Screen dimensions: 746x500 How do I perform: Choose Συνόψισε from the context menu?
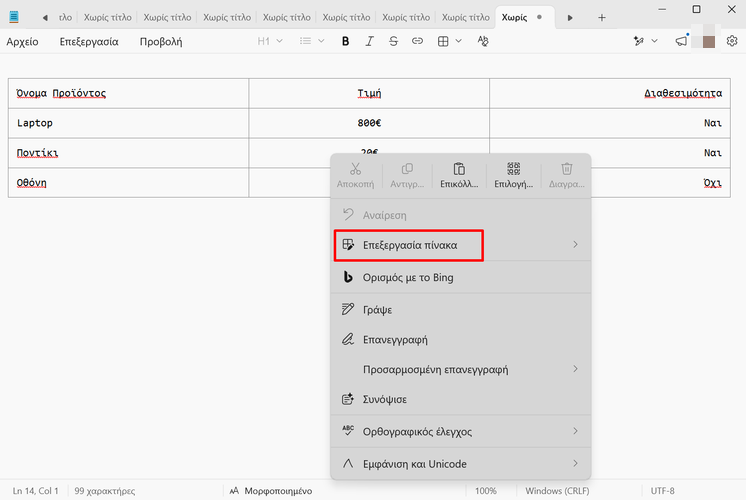384,399
